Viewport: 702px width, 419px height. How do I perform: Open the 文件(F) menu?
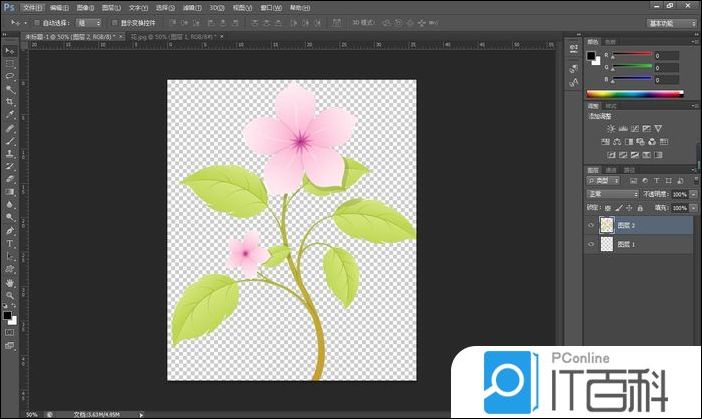click(32, 6)
